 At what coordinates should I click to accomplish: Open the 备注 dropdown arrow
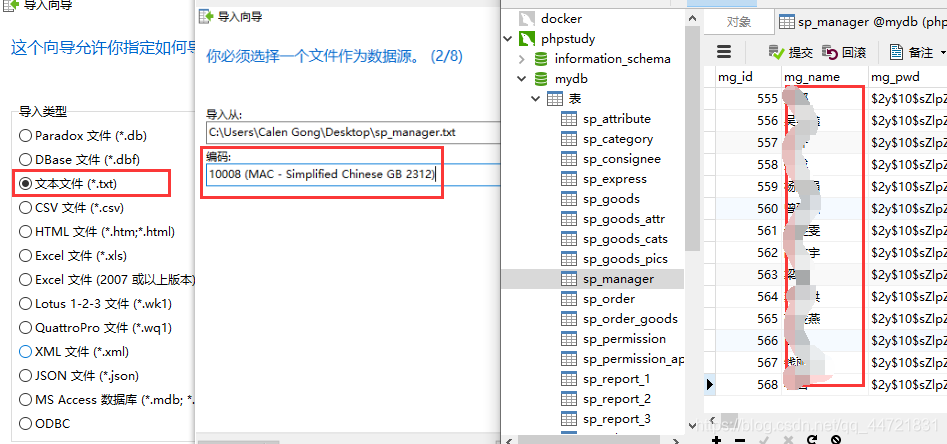tap(943, 53)
